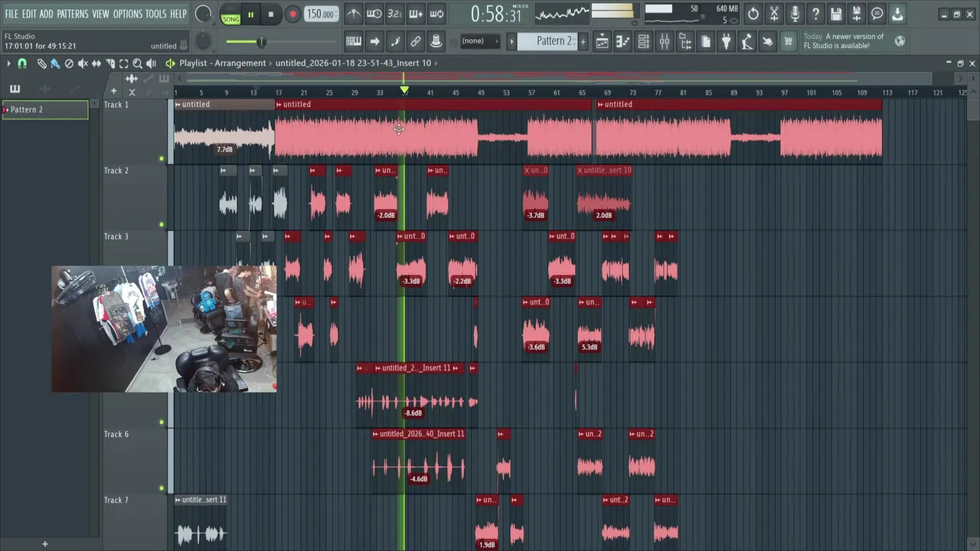Click the tempo 150.000 field
The width and height of the screenshot is (980, 551).
pos(321,15)
